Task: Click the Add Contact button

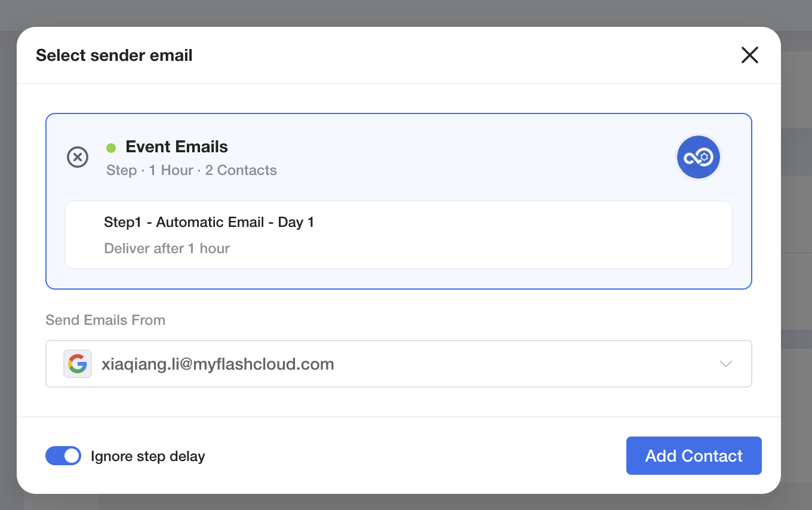Action: tap(694, 456)
